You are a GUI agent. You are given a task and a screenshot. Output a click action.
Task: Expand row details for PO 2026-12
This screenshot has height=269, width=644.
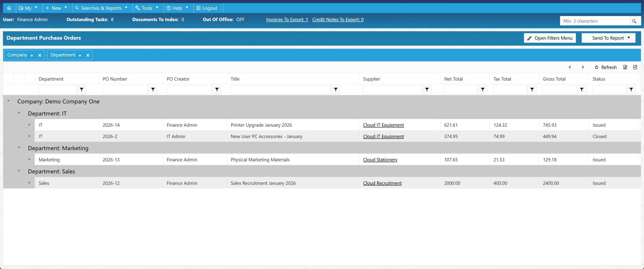(x=30, y=183)
